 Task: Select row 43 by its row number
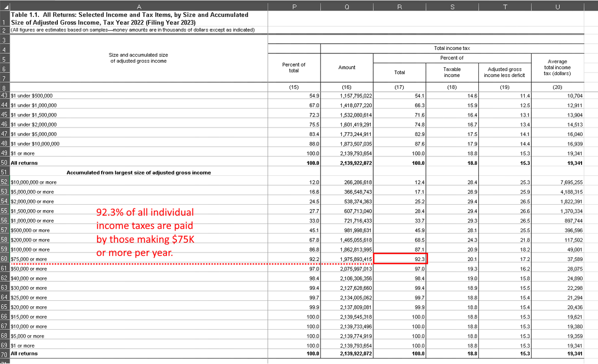click(x=4, y=95)
